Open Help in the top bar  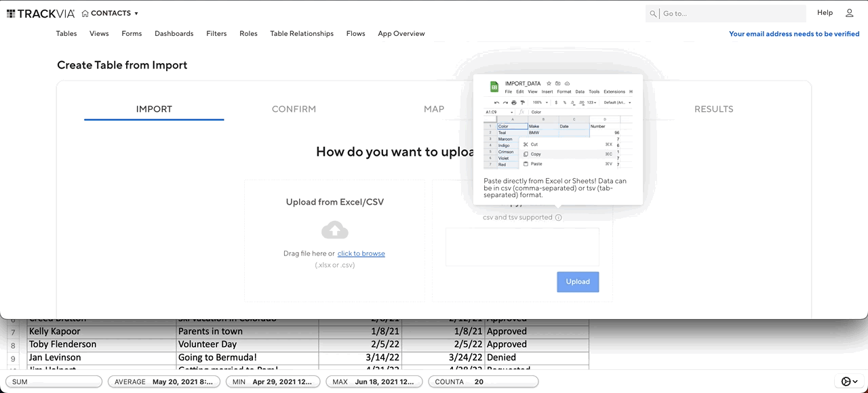(825, 12)
